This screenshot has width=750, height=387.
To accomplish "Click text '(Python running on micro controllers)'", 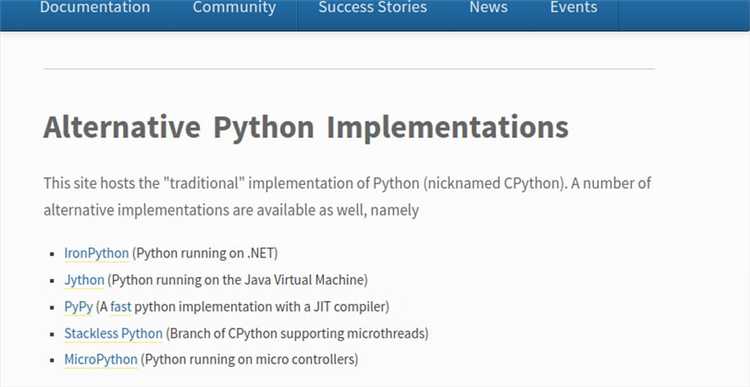I will tap(249, 359).
